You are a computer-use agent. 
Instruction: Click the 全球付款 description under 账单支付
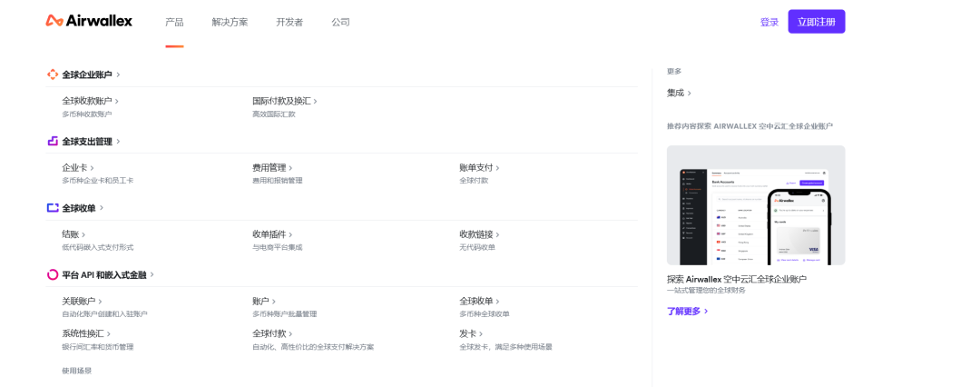tap(474, 181)
